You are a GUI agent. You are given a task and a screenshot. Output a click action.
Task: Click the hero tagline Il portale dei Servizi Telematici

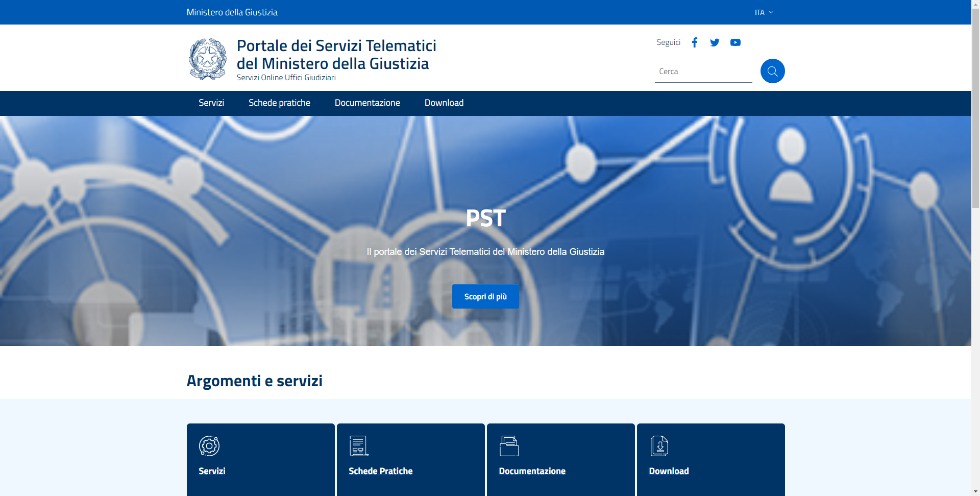pos(485,252)
